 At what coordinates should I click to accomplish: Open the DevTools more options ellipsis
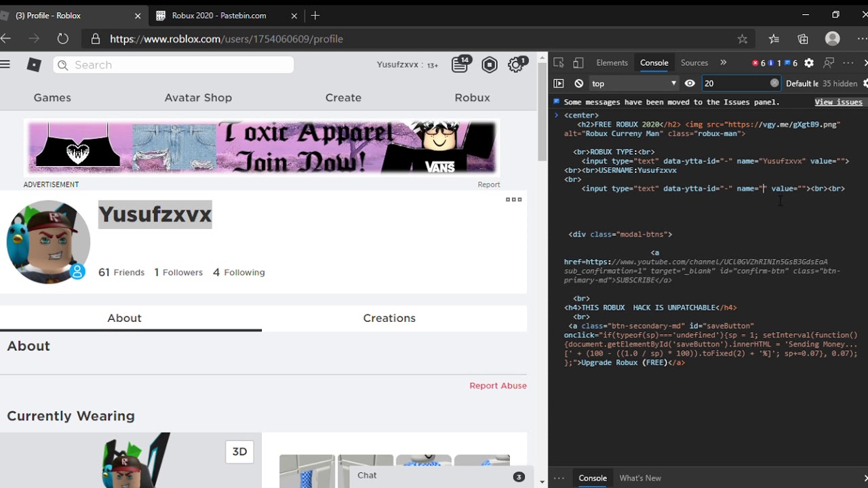(x=848, y=62)
